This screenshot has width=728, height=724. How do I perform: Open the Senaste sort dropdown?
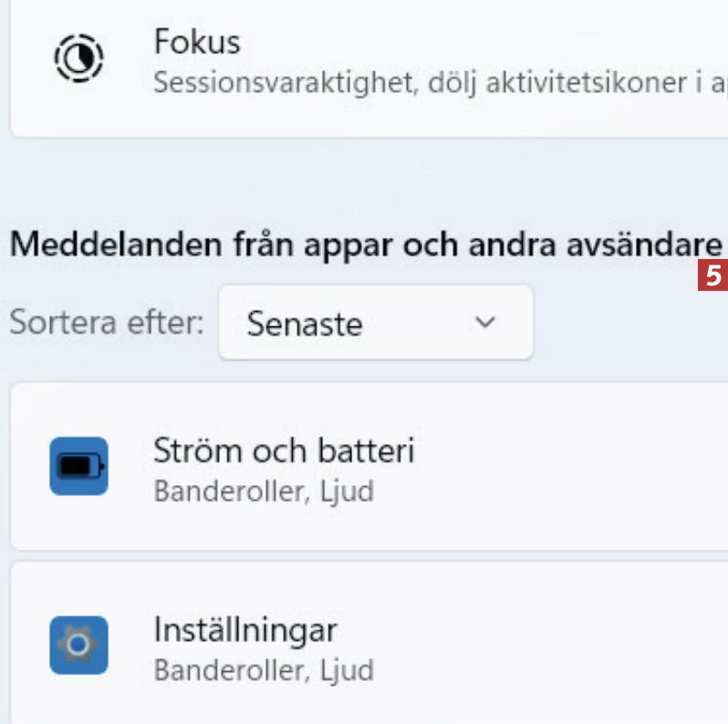(x=375, y=323)
